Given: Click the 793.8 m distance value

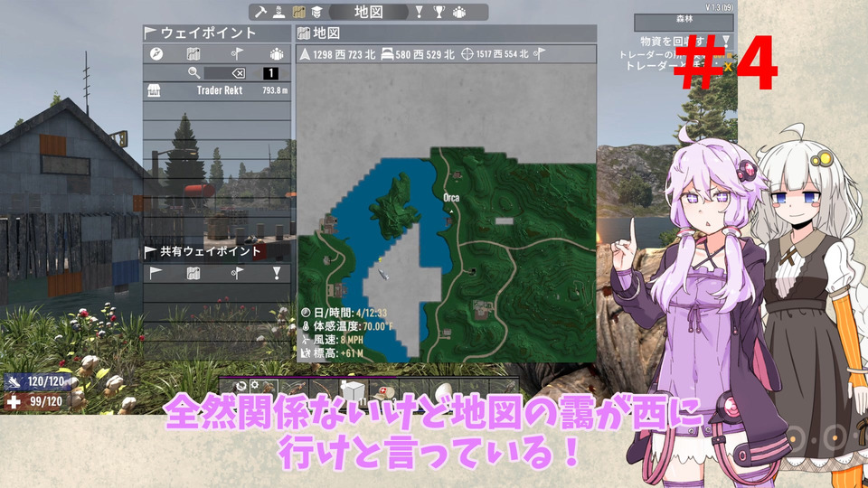Looking at the screenshot, I should click(275, 90).
